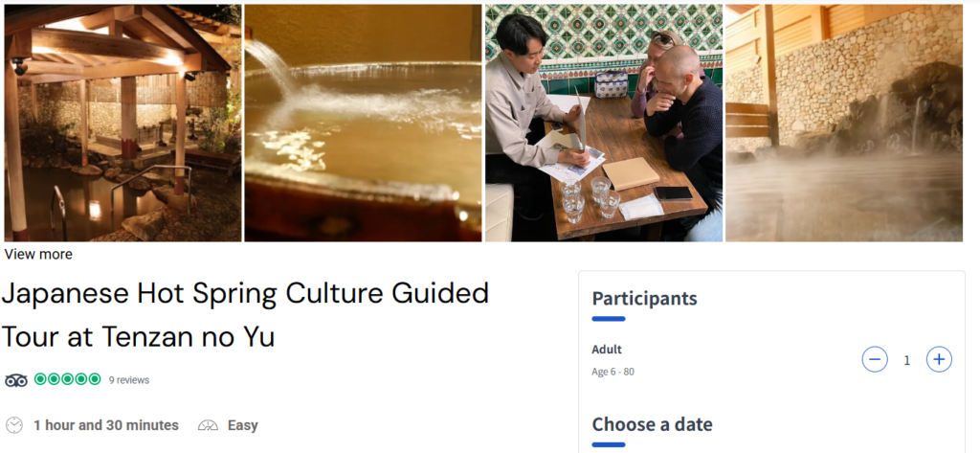Click the Adult participant label
980x453 pixels.
tap(607, 350)
